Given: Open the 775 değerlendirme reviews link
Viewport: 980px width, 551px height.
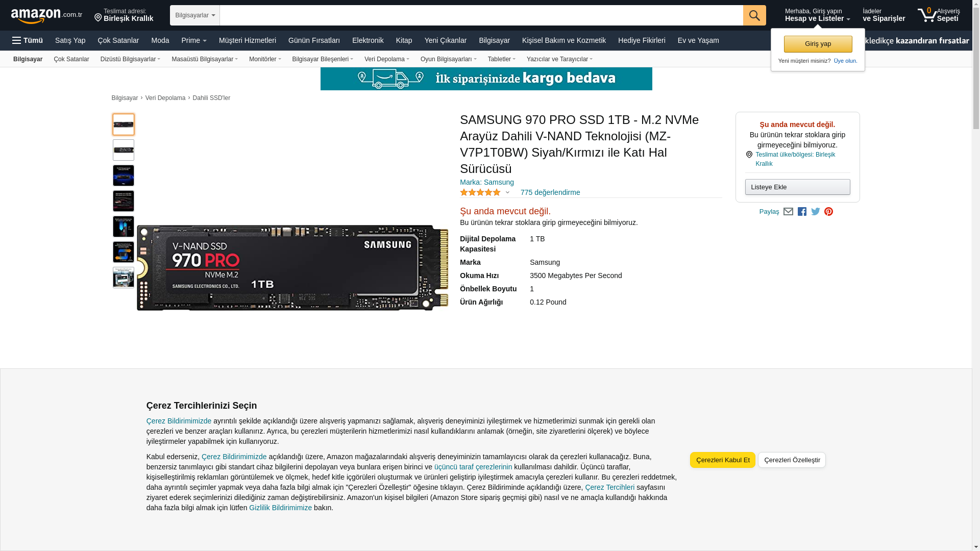Looking at the screenshot, I should 550,192.
